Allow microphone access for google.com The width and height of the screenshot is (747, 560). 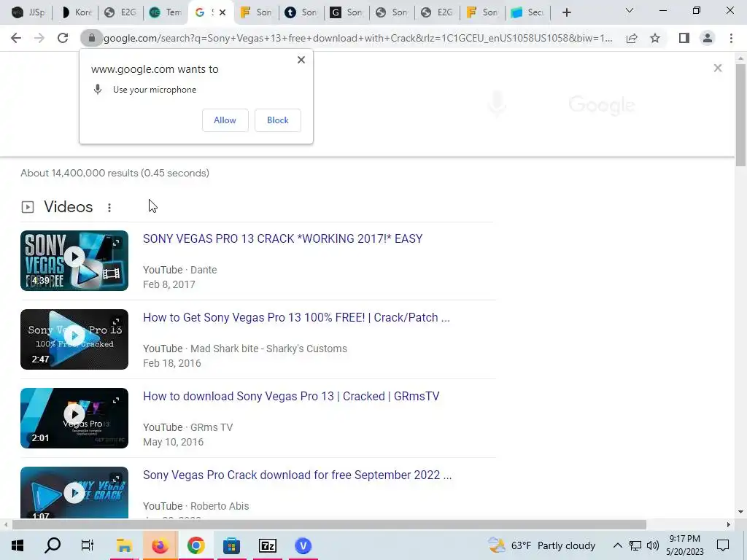[225, 120]
